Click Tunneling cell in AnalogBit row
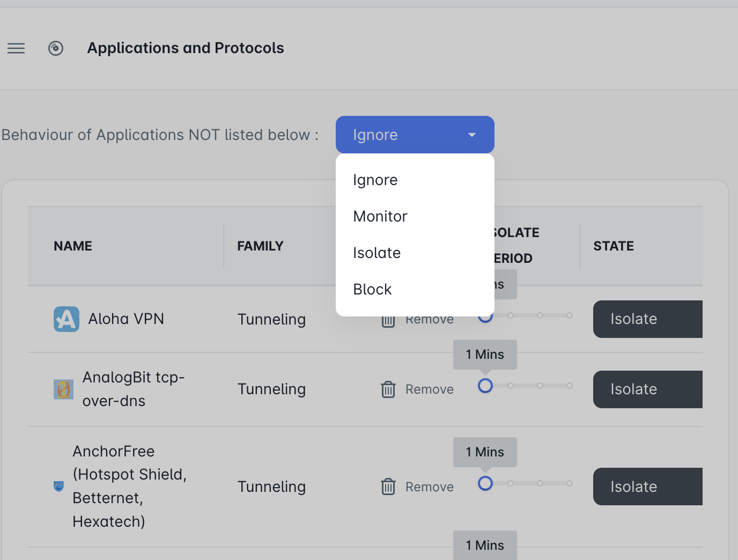The height and width of the screenshot is (560, 738). pyautogui.click(x=271, y=389)
